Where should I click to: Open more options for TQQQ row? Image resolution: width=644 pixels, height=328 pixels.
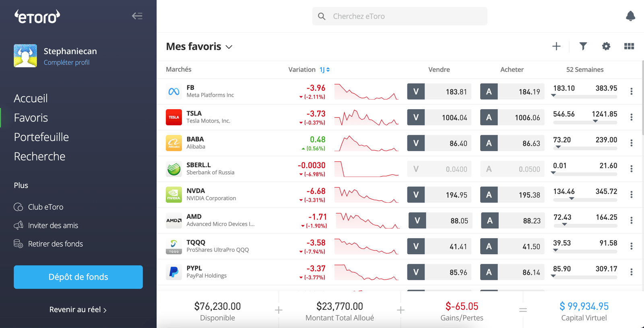pos(632,246)
